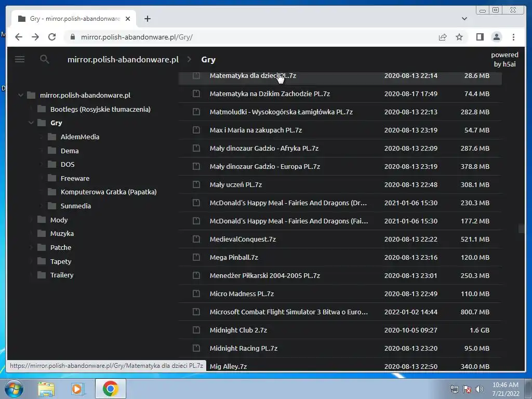Download Matematyka dla dzieci PL.7z
532x399 pixels.
[x=253, y=75]
